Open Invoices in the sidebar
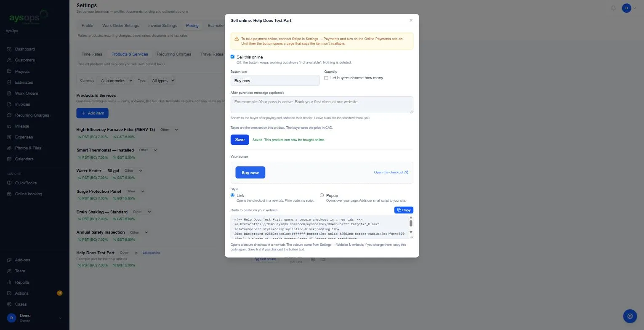The width and height of the screenshot is (644, 330). coord(22,104)
